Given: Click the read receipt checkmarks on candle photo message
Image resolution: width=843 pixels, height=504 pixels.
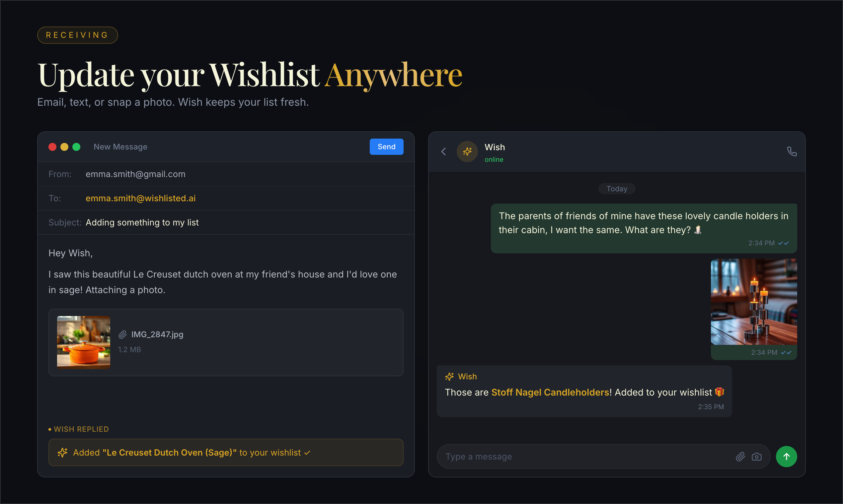Looking at the screenshot, I should point(786,352).
